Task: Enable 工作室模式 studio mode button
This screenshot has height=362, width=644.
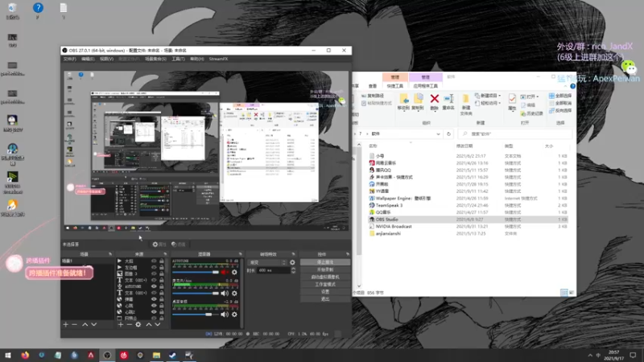Action: 325,285
